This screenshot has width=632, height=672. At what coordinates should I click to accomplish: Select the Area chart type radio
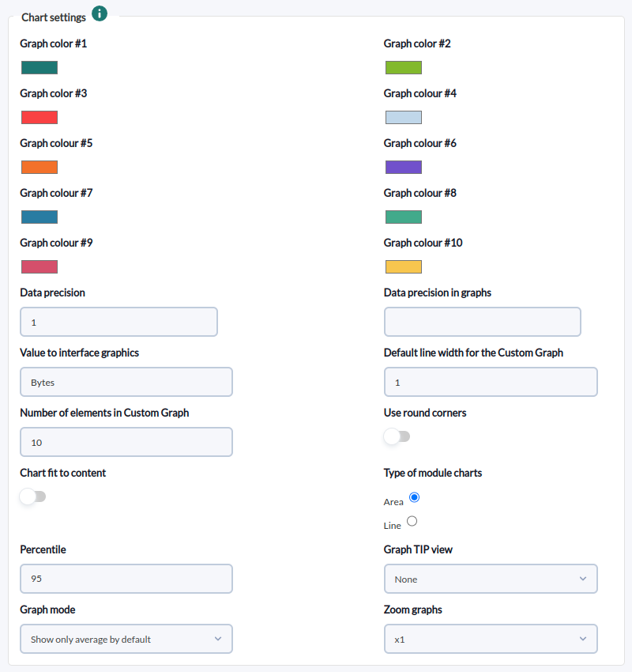[x=414, y=497]
